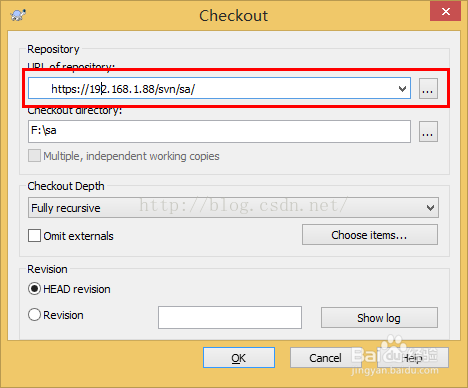Click the revision number input field
Viewport: 468px width, 388px height.
230,317
